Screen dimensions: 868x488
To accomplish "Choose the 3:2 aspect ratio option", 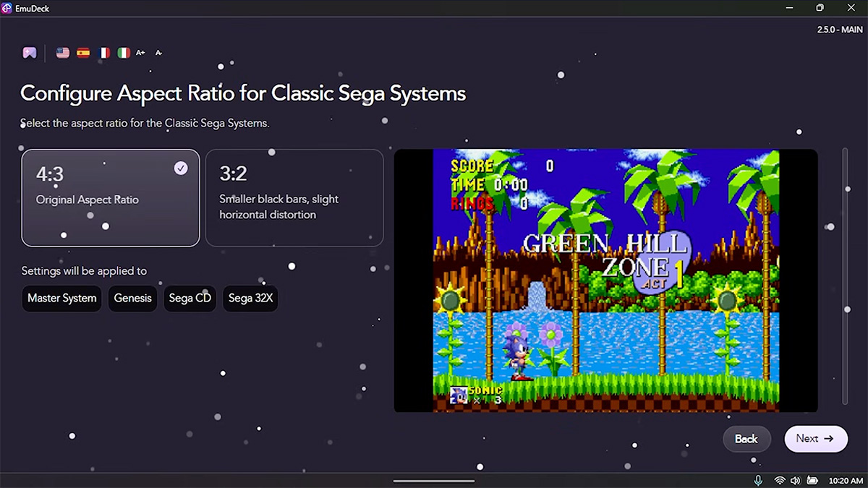I will click(294, 197).
